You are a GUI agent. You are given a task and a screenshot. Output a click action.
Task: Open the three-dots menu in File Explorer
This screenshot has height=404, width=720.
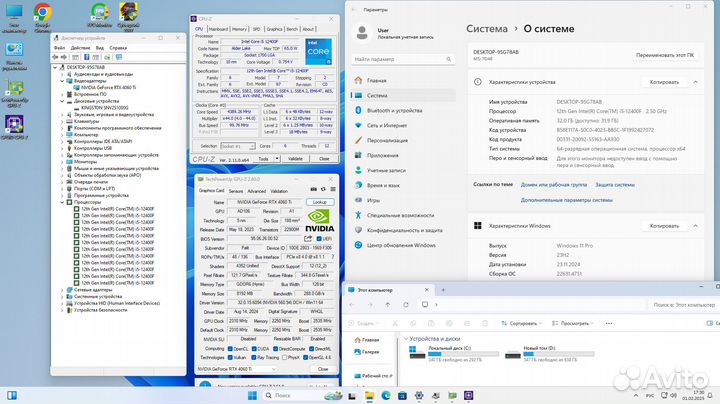click(609, 323)
